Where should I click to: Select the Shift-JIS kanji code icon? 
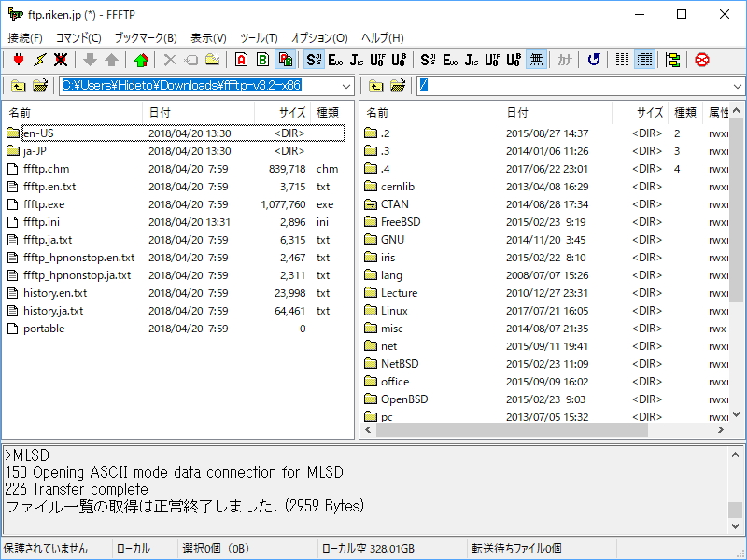tap(315, 60)
